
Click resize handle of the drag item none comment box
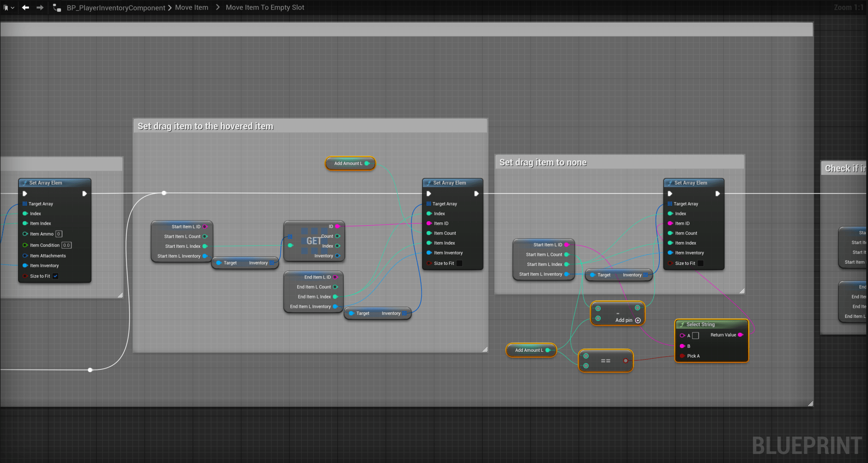742,291
